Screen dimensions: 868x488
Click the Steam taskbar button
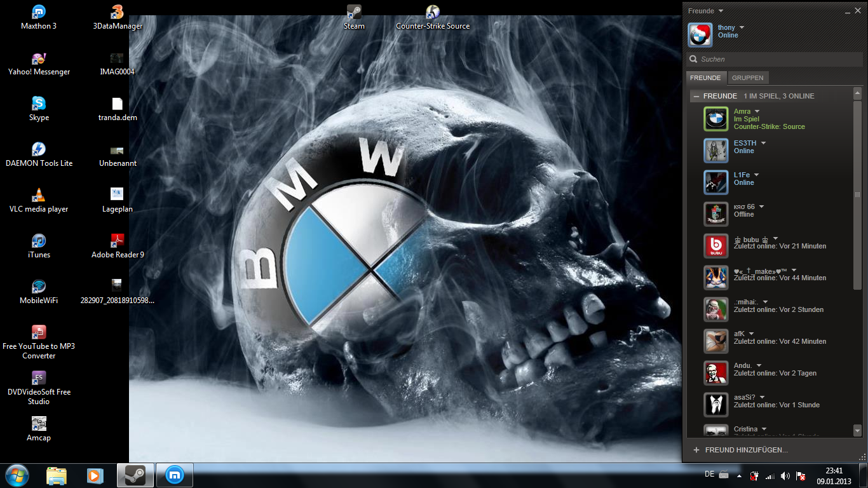(x=135, y=475)
